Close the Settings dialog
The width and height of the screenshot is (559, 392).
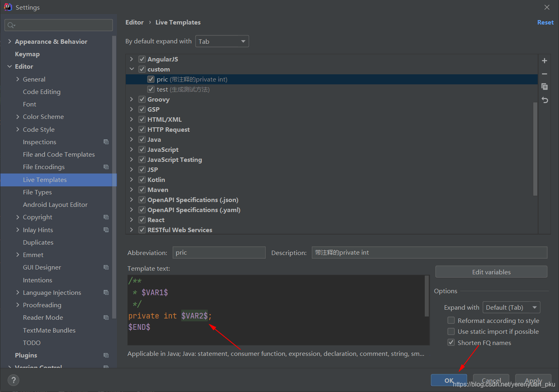point(547,7)
